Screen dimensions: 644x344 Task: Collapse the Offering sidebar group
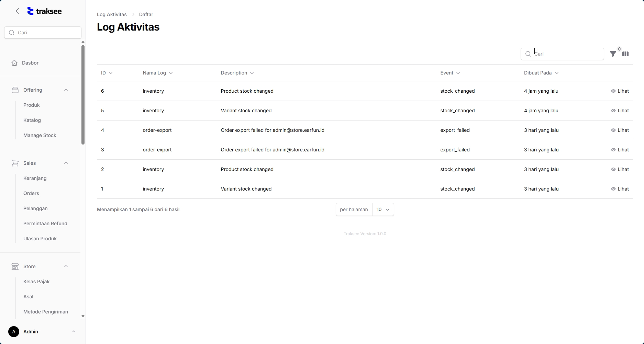(66, 90)
